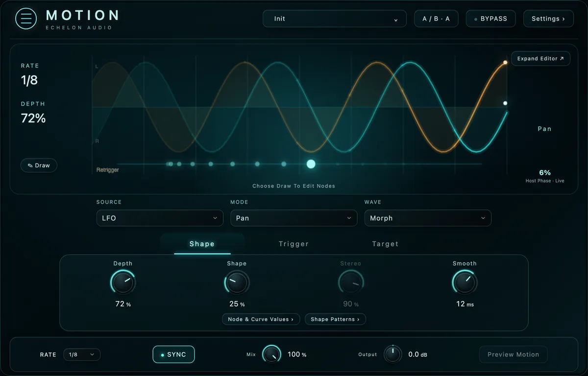Click the Output knob
The width and height of the screenshot is (588, 376).
[392, 354]
